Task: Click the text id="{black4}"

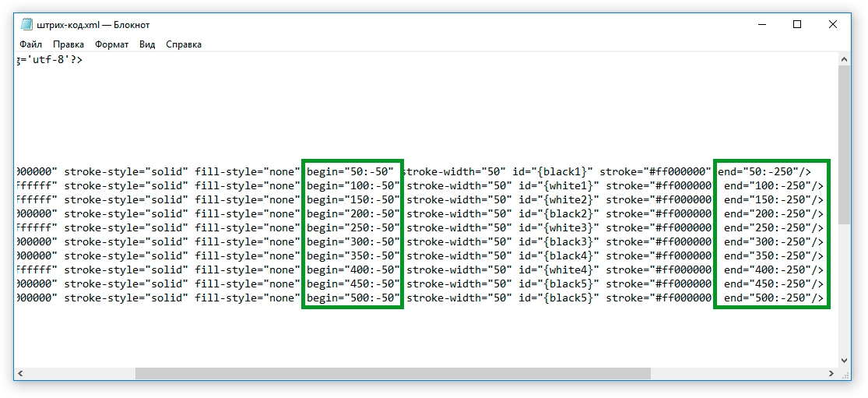Action: [x=559, y=255]
